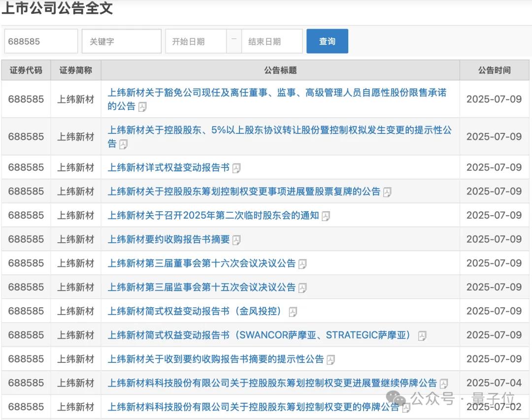Image resolution: width=532 pixels, height=420 pixels.
Task: Click PDF icon after 简式权益变动报告书（金风投控）
Action: tap(293, 312)
